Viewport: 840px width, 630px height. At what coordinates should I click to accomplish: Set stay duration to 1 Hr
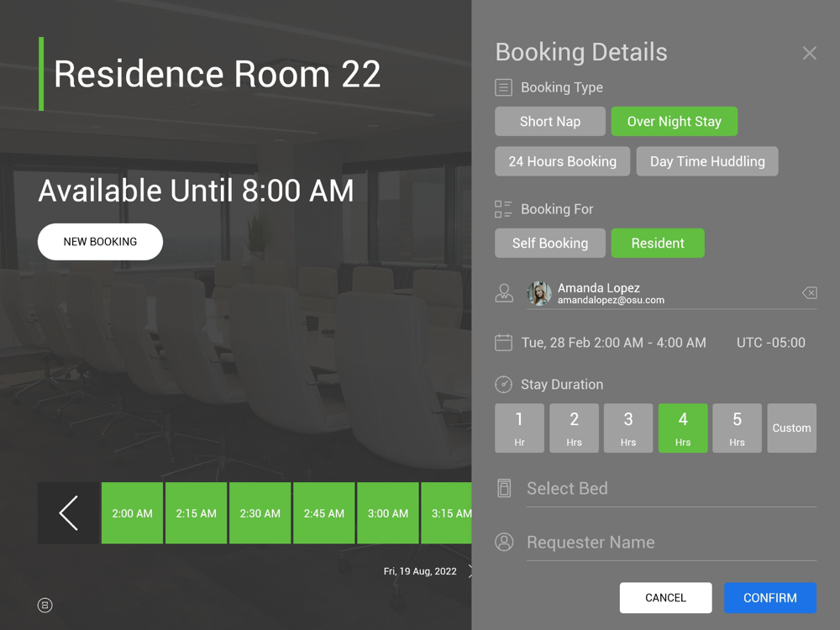click(x=519, y=428)
